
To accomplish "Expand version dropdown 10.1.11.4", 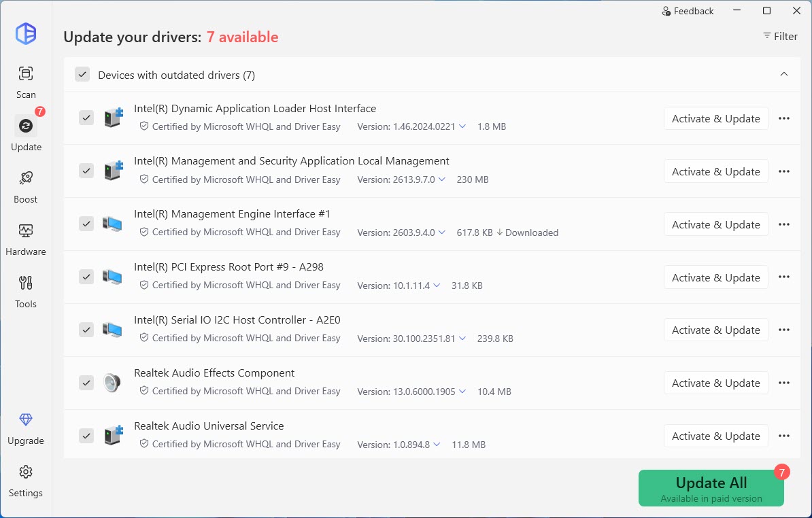I will tap(437, 285).
